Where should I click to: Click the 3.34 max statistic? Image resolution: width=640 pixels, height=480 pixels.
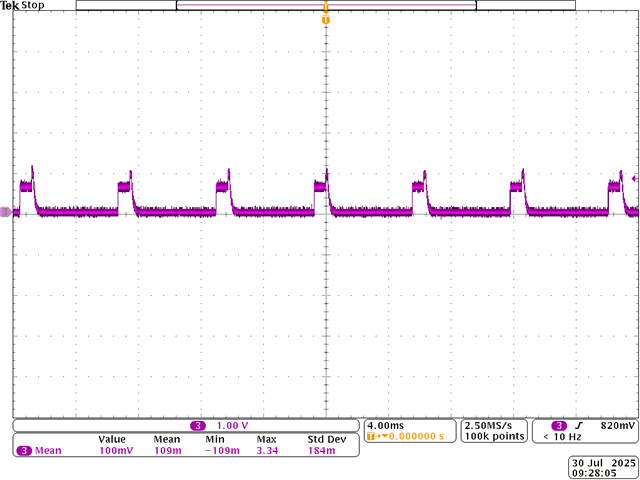267,451
